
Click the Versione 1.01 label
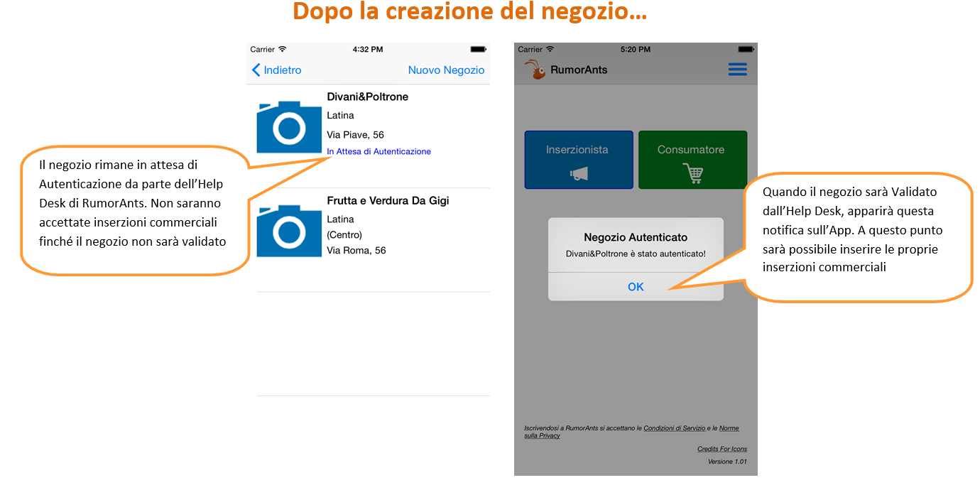point(727,462)
